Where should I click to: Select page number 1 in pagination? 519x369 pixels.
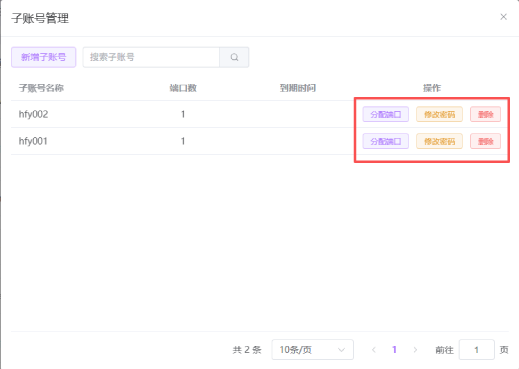[394, 350]
